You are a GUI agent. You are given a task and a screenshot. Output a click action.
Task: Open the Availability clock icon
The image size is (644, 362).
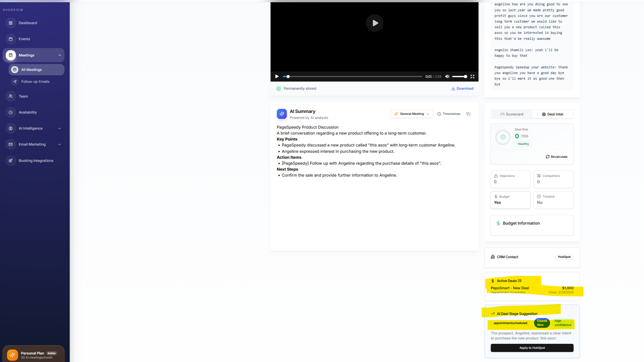pos(11,112)
